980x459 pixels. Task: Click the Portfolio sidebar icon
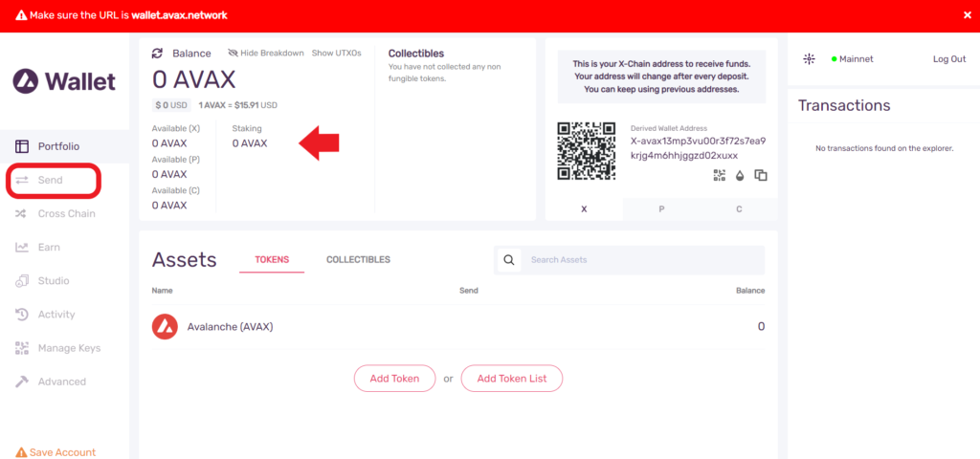tap(22, 146)
